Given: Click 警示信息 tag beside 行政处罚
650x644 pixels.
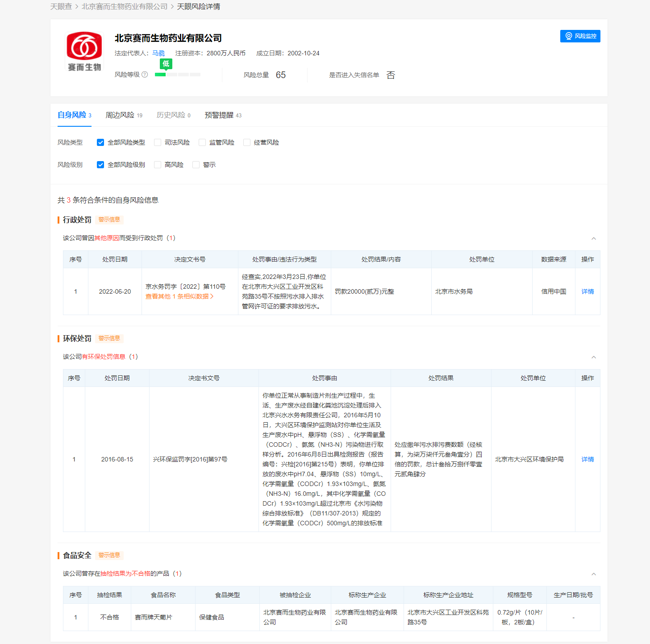Looking at the screenshot, I should [x=109, y=220].
